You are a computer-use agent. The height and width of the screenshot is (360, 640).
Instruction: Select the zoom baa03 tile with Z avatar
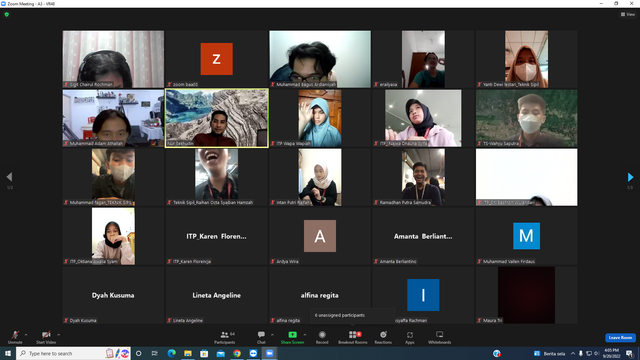pyautogui.click(x=216, y=59)
